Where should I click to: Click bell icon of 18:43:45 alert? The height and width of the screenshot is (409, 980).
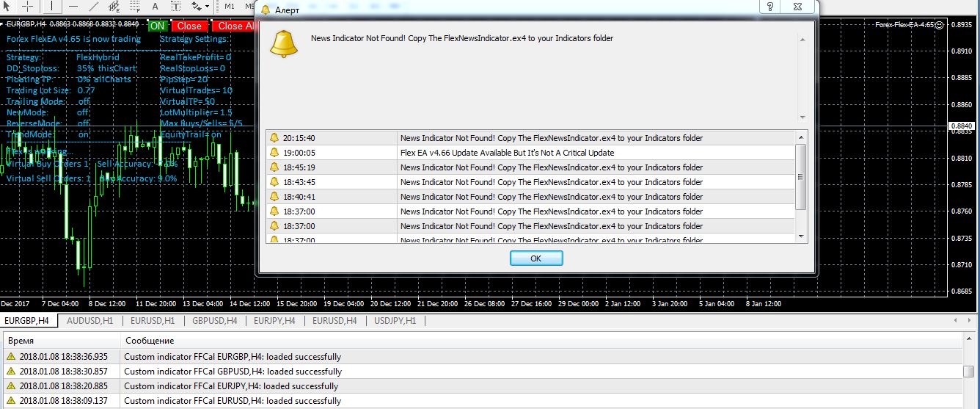coord(274,182)
